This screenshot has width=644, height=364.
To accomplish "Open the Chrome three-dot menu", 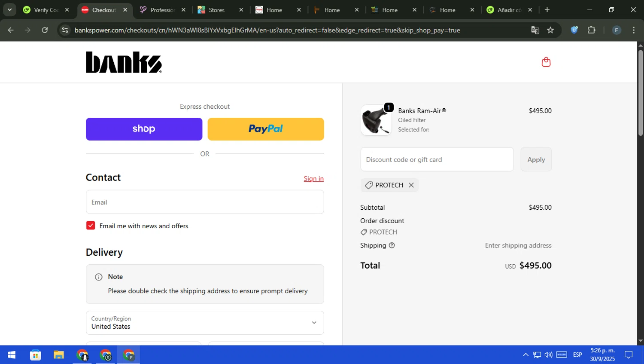I will click(634, 30).
